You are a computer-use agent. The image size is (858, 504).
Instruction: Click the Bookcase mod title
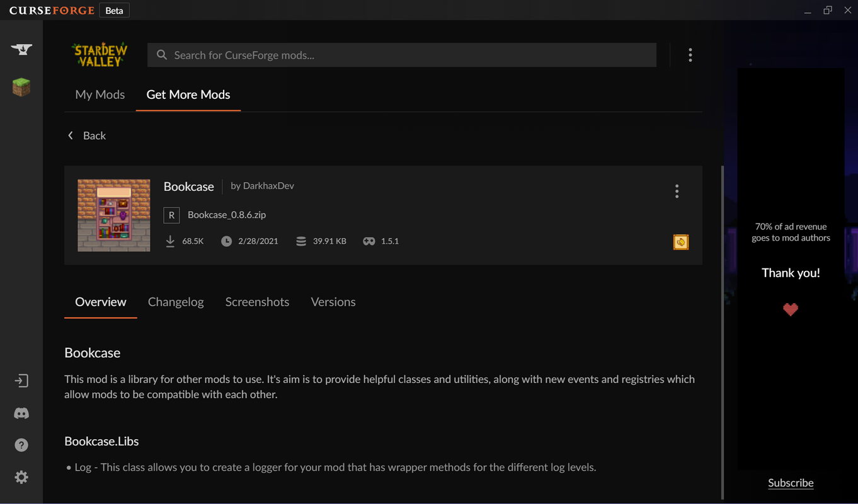point(189,186)
